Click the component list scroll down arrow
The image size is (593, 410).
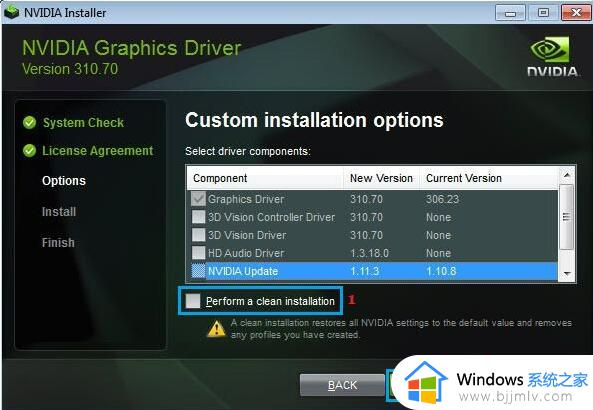click(567, 273)
